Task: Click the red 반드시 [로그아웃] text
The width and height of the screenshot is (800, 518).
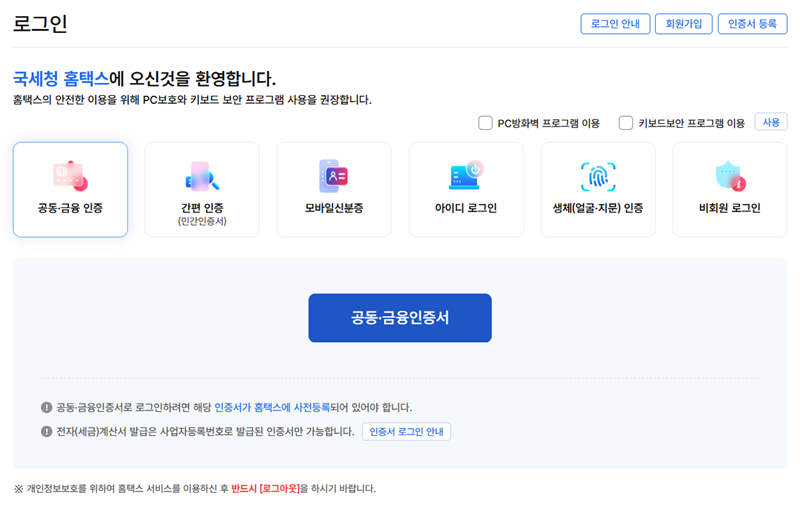Action: [x=265, y=488]
